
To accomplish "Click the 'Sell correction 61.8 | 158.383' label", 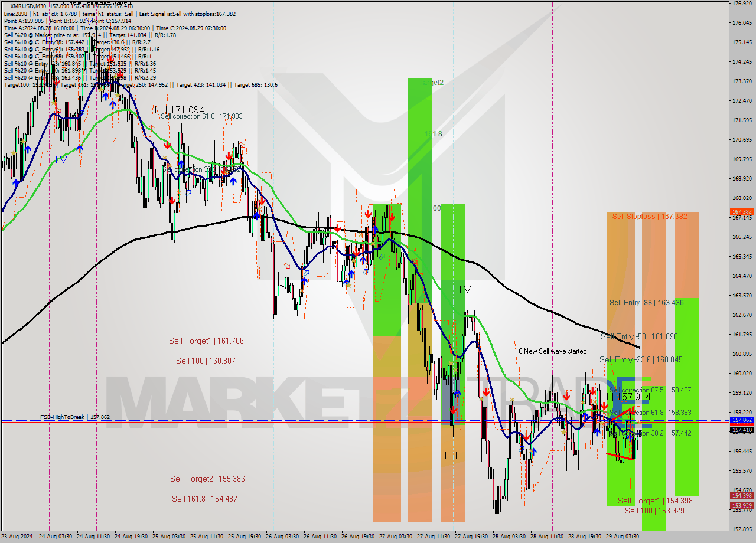I will tap(650, 413).
